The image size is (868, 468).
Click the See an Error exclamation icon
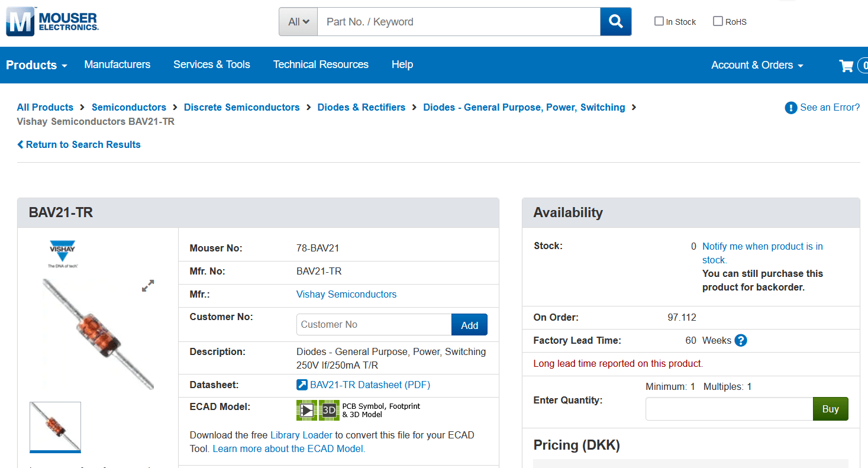(x=790, y=108)
